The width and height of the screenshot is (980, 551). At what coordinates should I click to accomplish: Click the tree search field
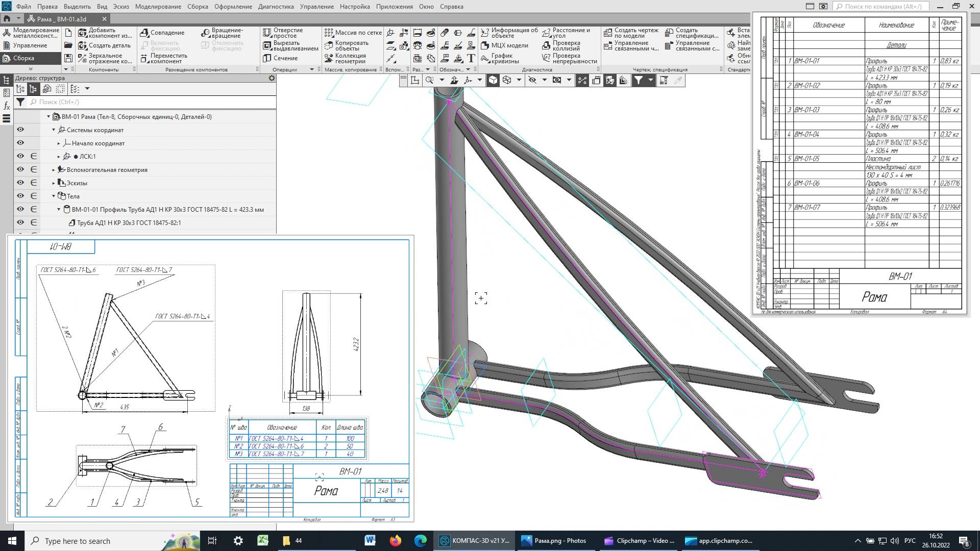pyautogui.click(x=153, y=102)
